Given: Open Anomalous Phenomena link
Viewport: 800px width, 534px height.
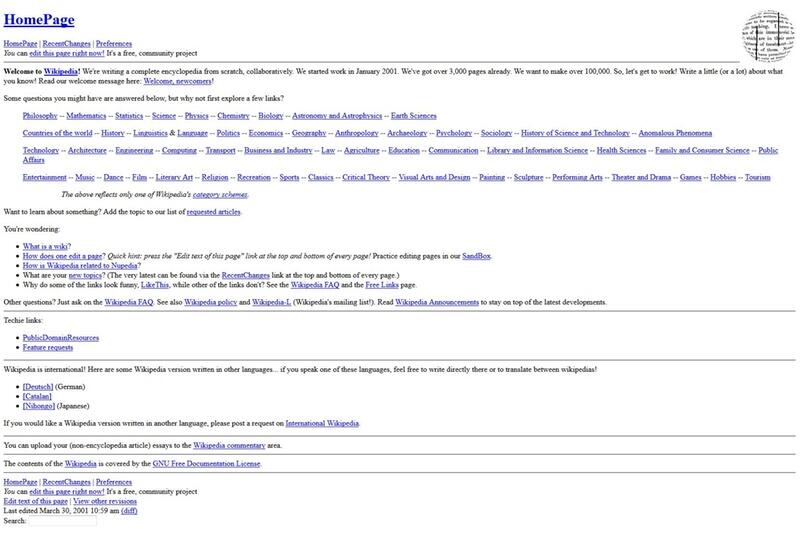Looking at the screenshot, I should pos(675,133).
